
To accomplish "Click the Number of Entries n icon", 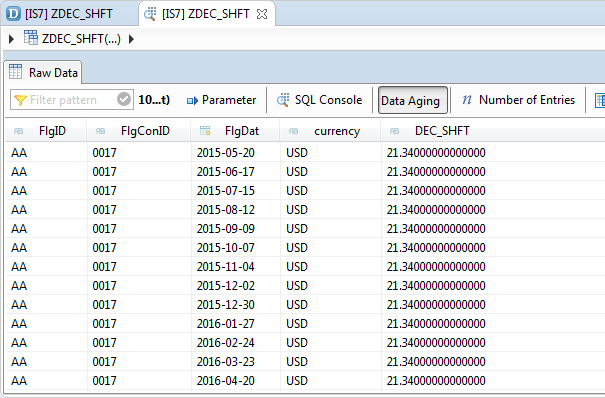I will pyautogui.click(x=467, y=100).
